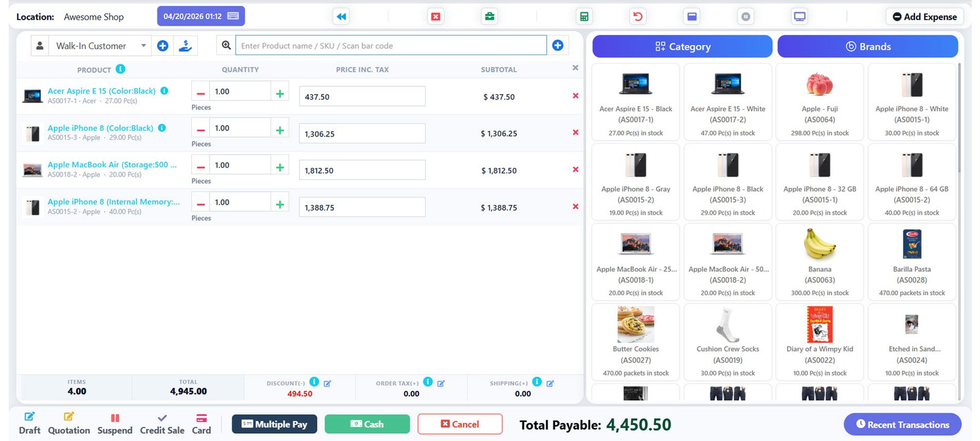Viewport: 980px width, 441px height.
Task: Add Diary of a Wimpy Kid tile
Action: point(820,342)
